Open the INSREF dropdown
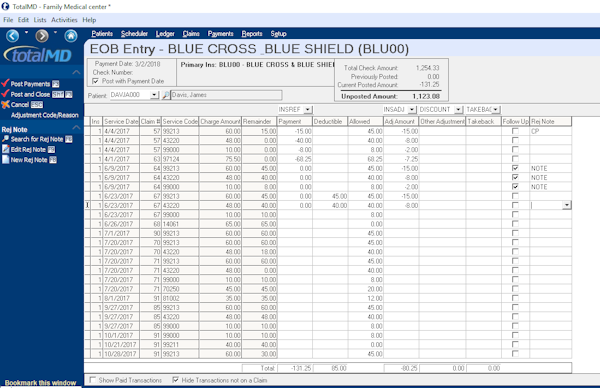Viewport: 600px width, 388px height. [x=308, y=110]
